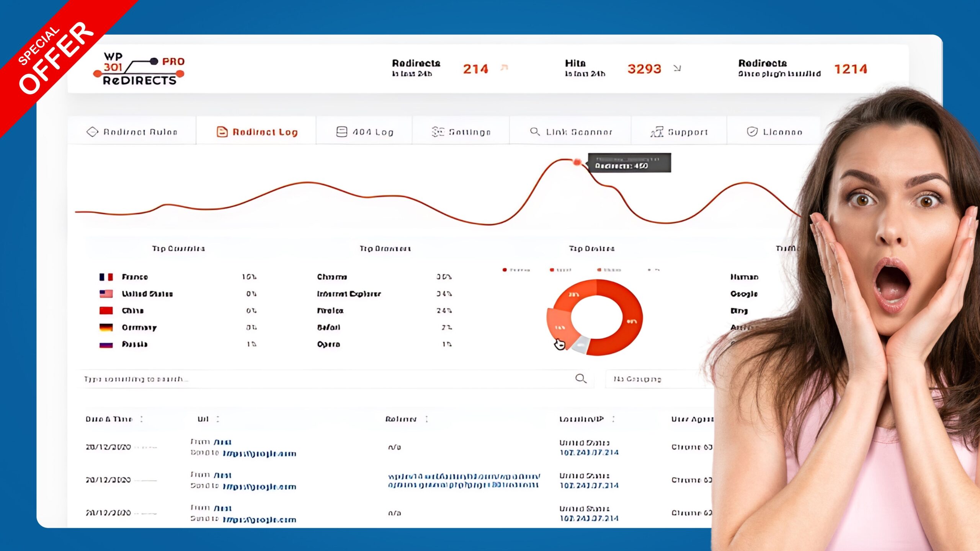980x551 pixels.
Task: Open the redirect URL link in second log row
Action: coord(260,486)
